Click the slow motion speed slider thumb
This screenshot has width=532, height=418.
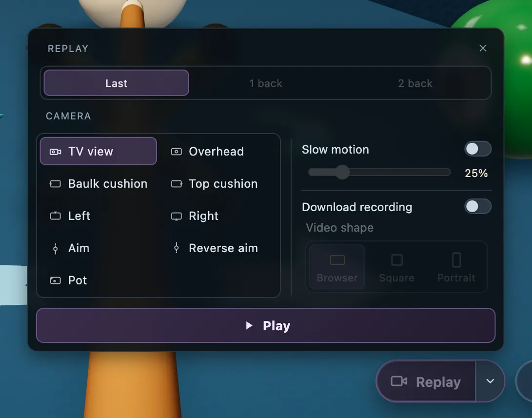[x=343, y=172]
